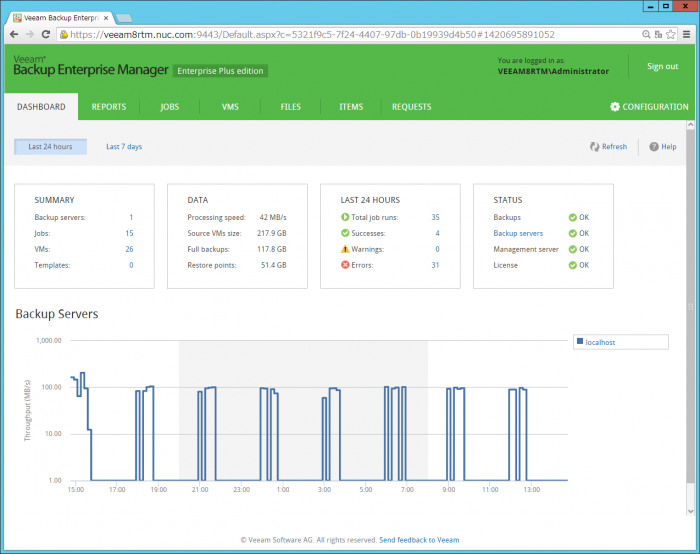The image size is (700, 554).
Task: Click Templates count 0
Action: (131, 265)
